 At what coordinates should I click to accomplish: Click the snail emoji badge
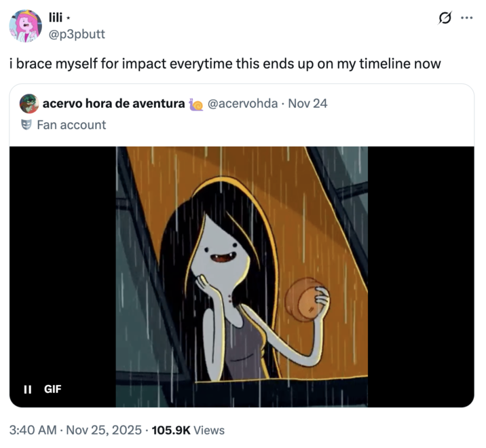pyautogui.click(x=196, y=104)
